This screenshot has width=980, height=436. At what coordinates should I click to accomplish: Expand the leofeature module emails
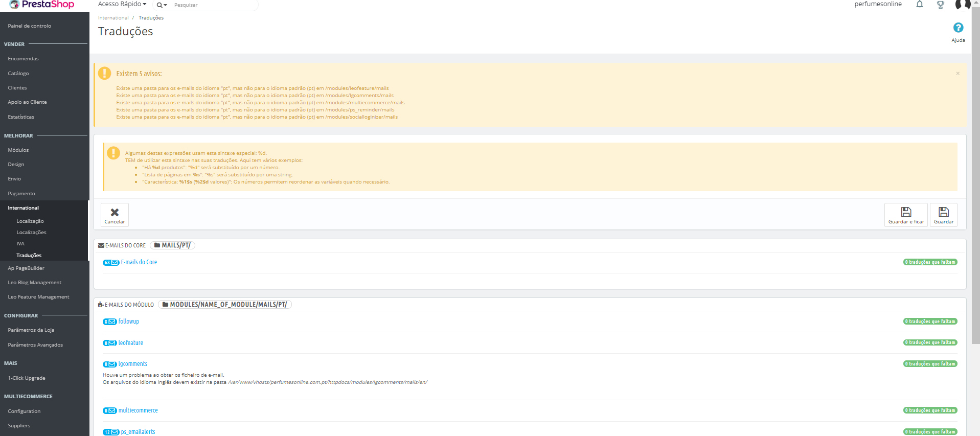(x=131, y=343)
